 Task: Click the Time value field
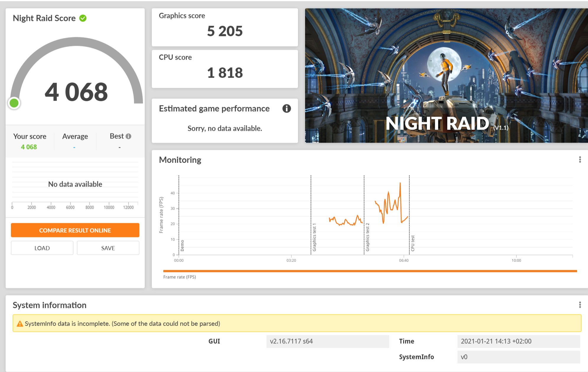[518, 341]
